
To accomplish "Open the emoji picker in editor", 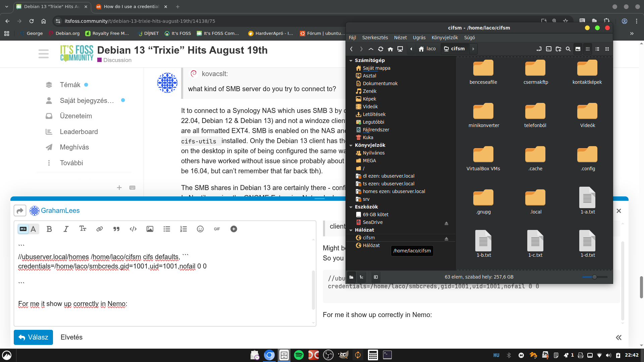I will 200,229.
